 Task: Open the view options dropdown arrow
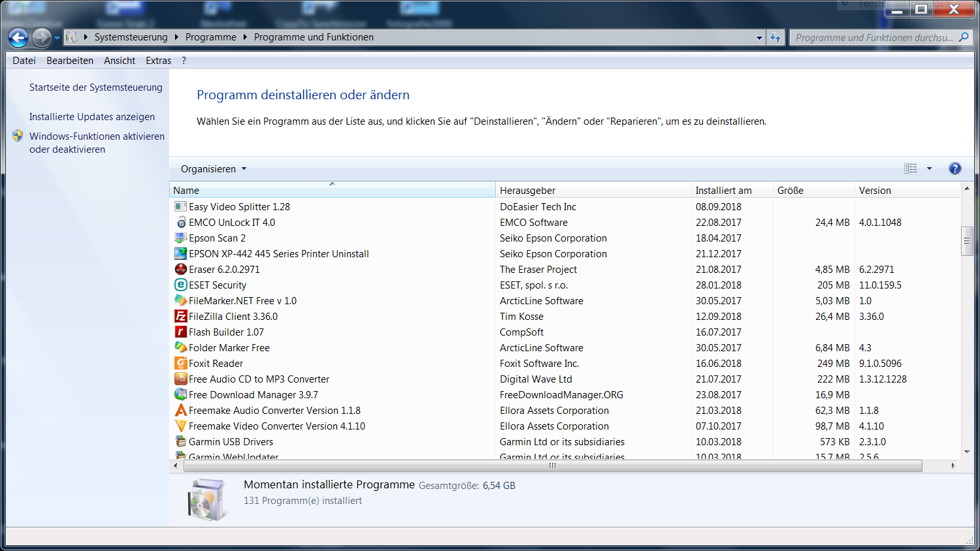[929, 168]
